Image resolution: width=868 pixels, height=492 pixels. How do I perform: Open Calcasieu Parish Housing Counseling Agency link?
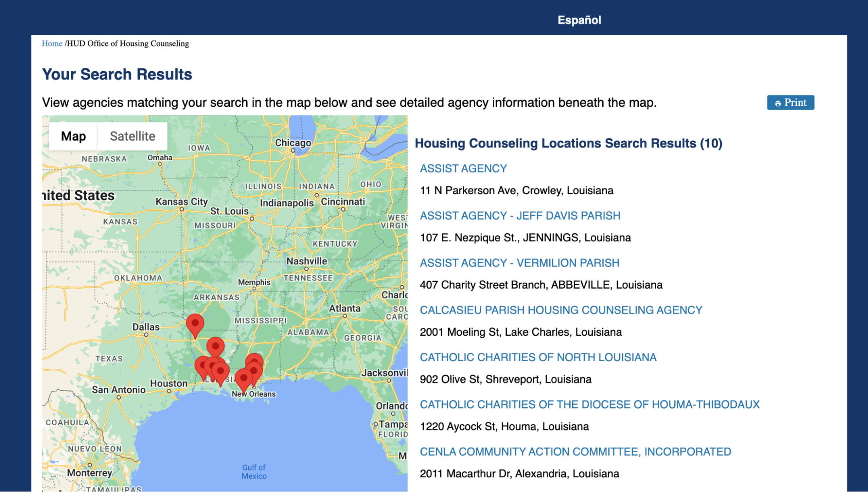(x=561, y=310)
